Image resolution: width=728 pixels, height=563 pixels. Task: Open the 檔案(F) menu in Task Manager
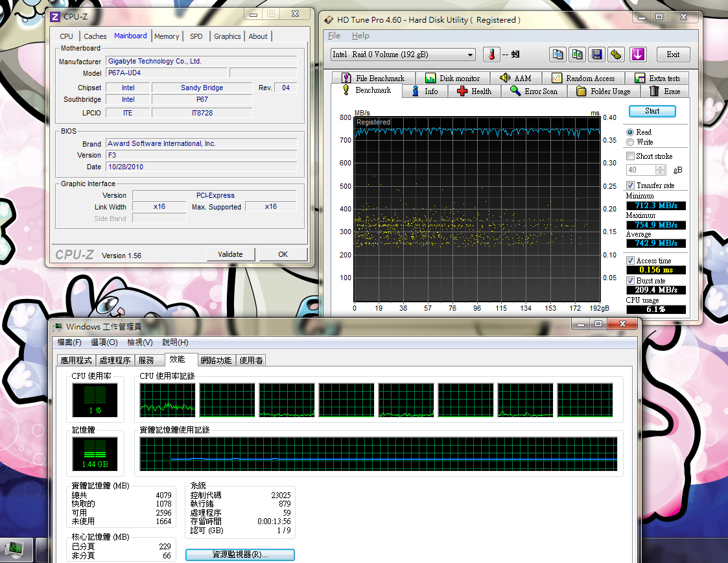coord(69,342)
